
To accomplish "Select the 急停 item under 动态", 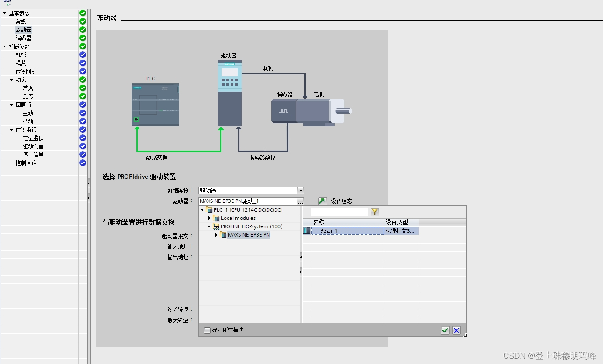I will 28,96.
